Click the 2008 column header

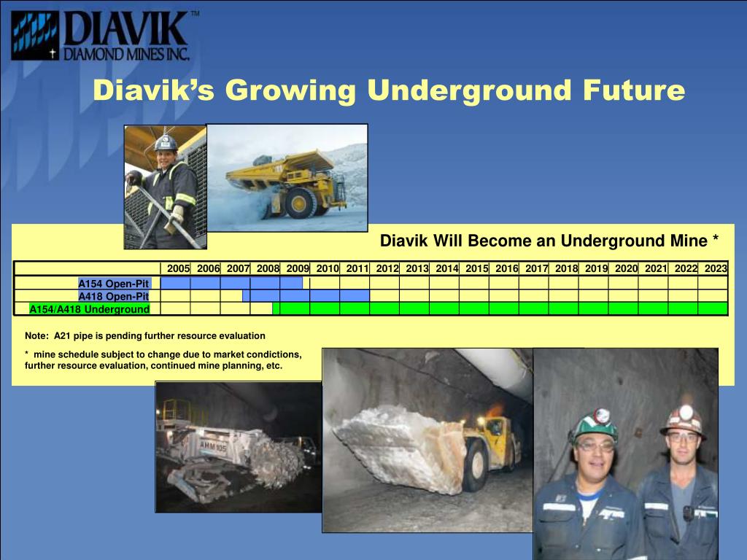click(x=268, y=268)
